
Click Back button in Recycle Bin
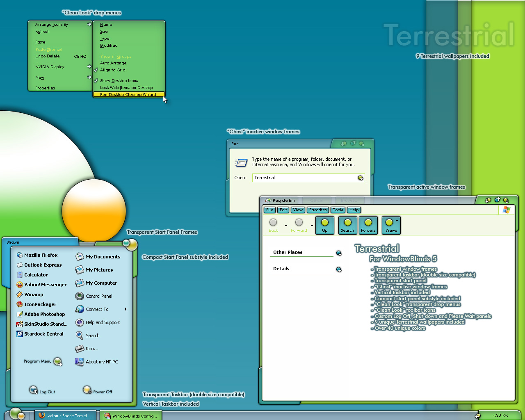coord(273,225)
